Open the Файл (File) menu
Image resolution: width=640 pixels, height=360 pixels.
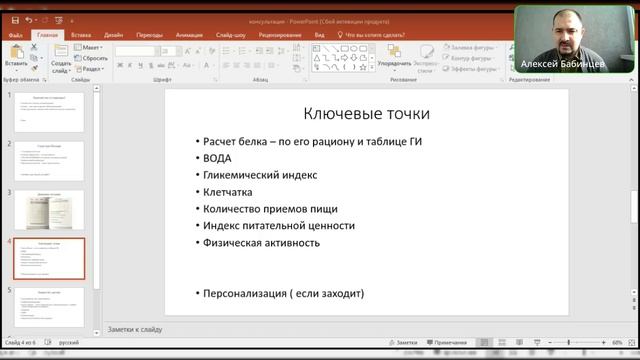16,35
